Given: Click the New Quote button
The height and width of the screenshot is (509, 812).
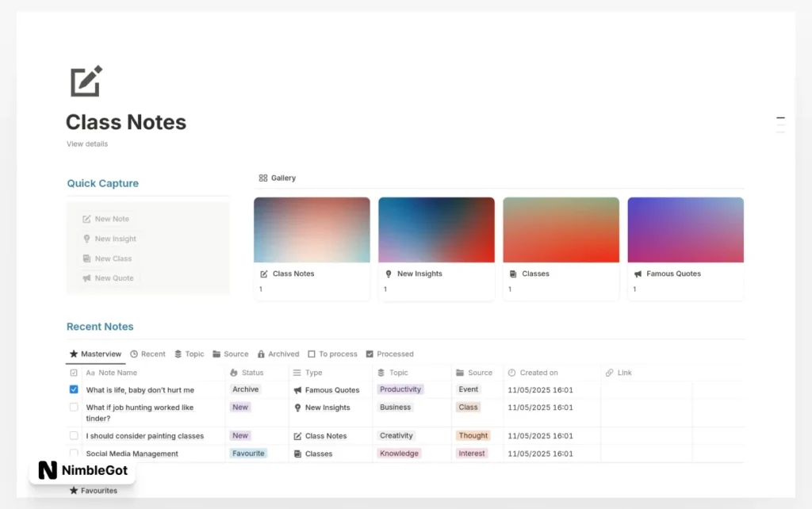Looking at the screenshot, I should 108,278.
